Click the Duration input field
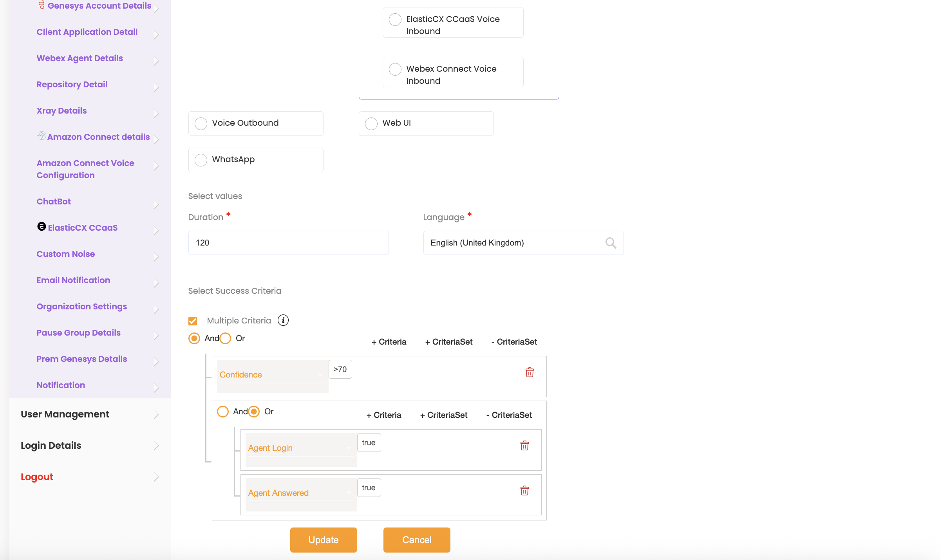The height and width of the screenshot is (560, 940). coord(288,243)
